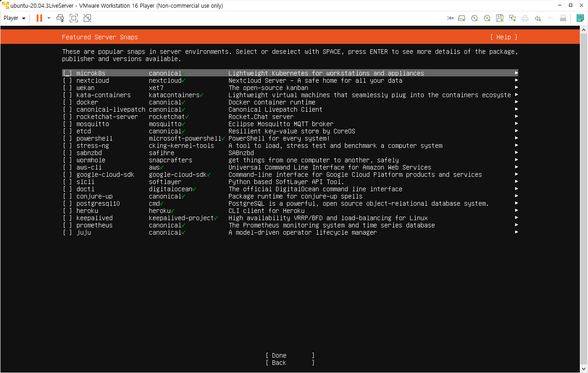Click the keepalived snap name
Viewport: 588px width, 373px height.
[x=95, y=218]
